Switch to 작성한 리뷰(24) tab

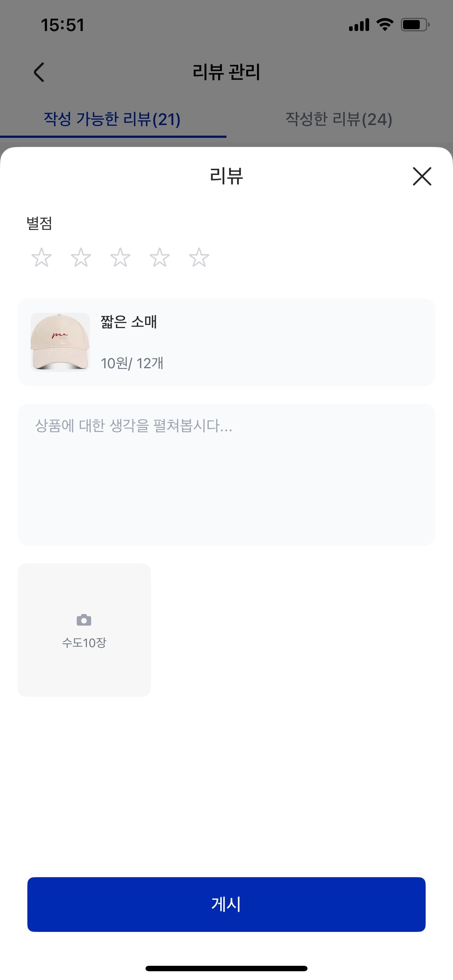pyautogui.click(x=339, y=120)
